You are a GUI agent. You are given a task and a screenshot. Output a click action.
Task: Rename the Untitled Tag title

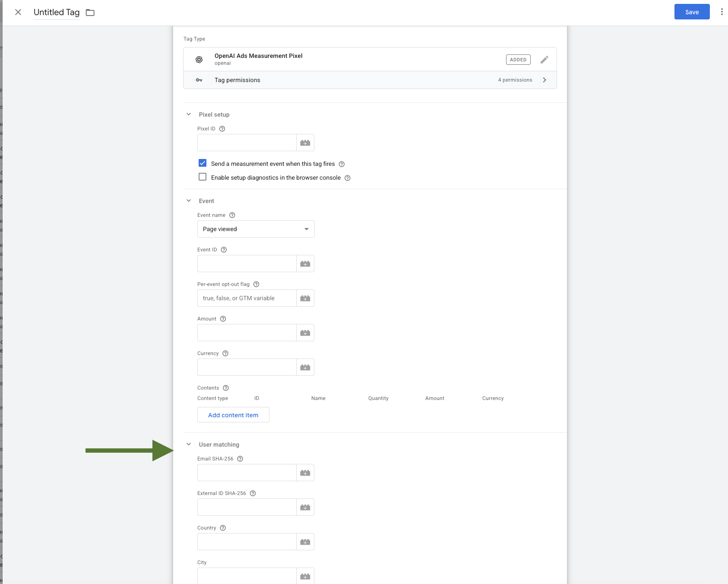[x=57, y=12]
